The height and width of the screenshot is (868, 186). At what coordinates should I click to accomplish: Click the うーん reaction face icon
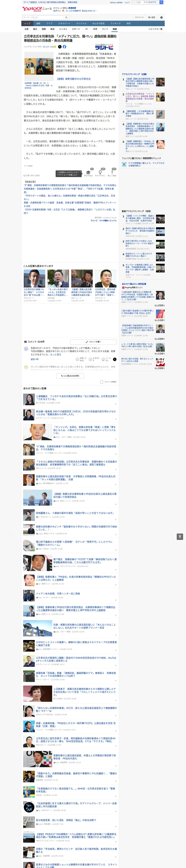tap(103, 359)
